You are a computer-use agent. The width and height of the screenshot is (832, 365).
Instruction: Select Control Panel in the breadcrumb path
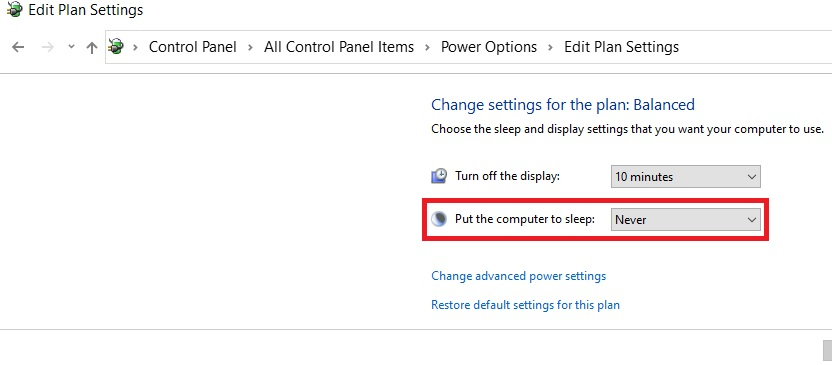[193, 47]
